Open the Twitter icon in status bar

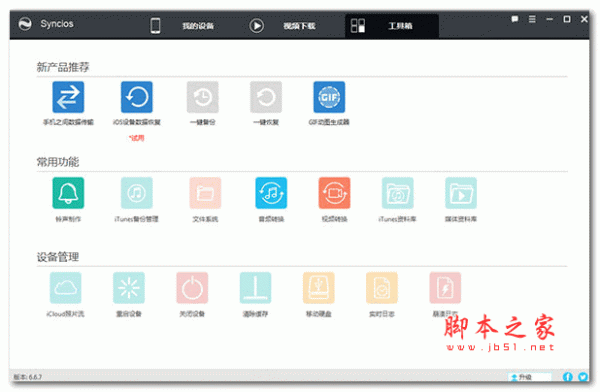click(583, 377)
